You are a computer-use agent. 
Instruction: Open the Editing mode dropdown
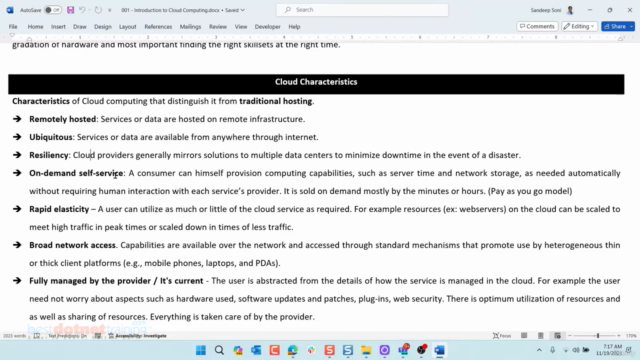pos(579,26)
